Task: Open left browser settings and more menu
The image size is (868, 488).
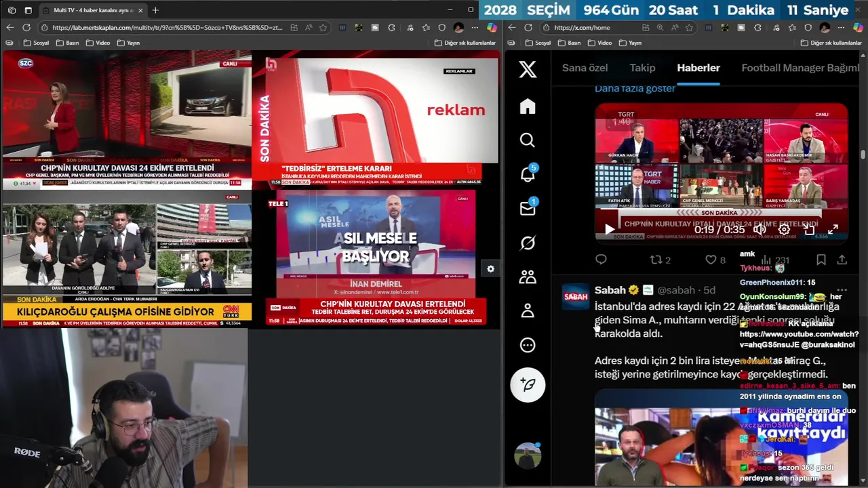Action: (x=475, y=28)
